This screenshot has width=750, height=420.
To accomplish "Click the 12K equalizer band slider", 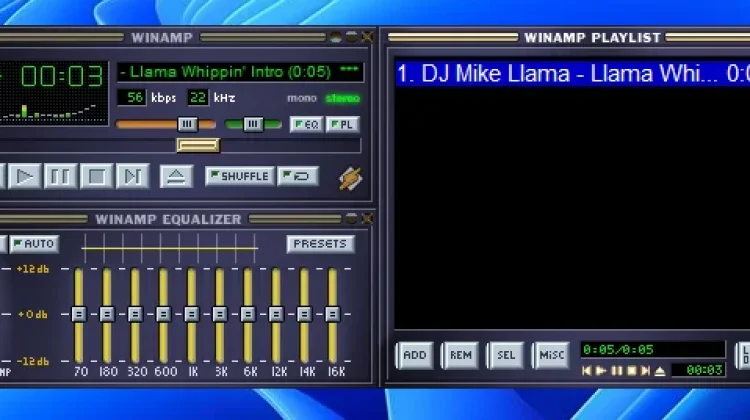I will tap(276, 314).
